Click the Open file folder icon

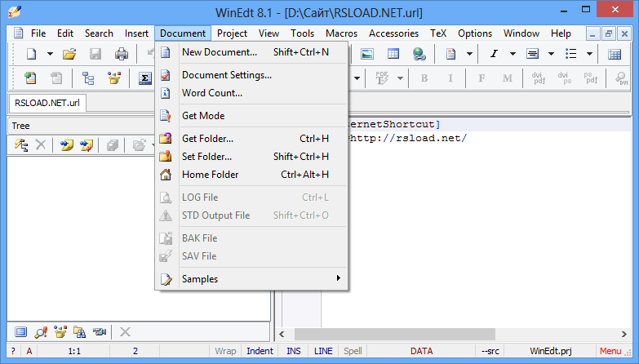(69, 53)
